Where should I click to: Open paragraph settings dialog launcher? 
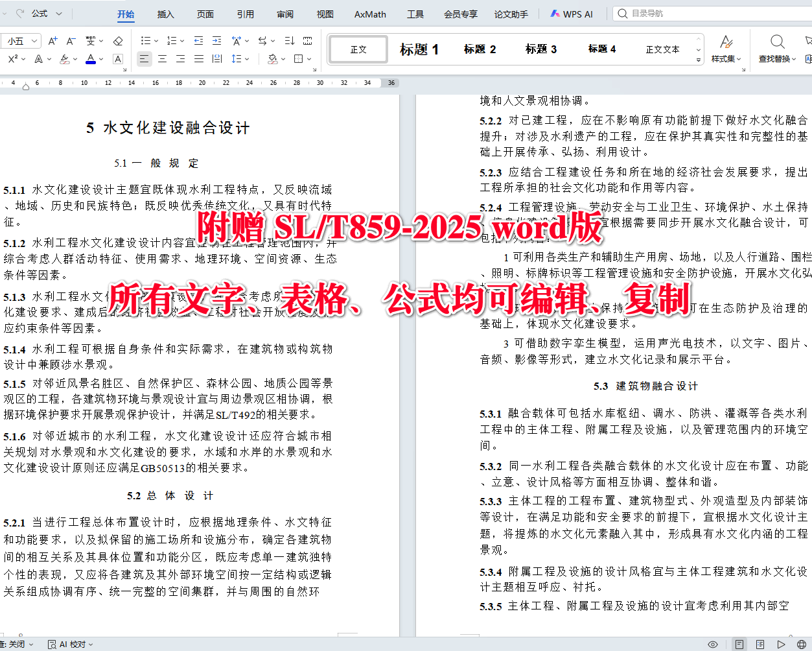[314, 69]
